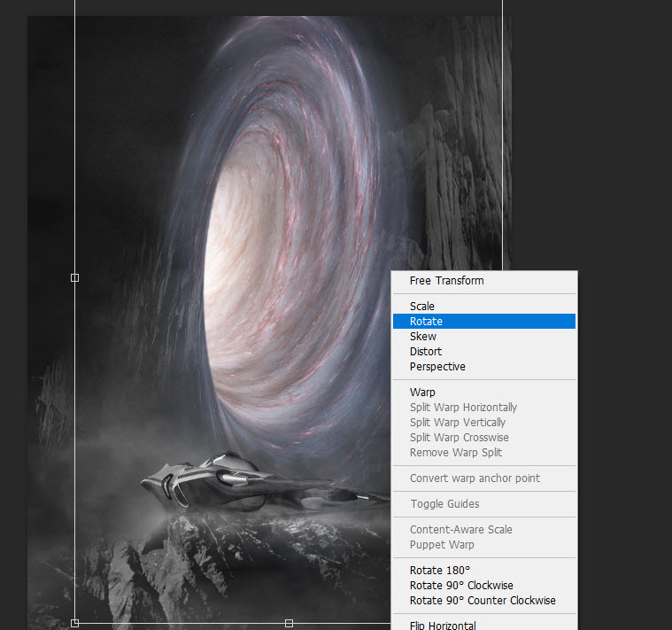Click Split Warp Vertically menu entry
This screenshot has height=630, width=672.
click(x=458, y=423)
